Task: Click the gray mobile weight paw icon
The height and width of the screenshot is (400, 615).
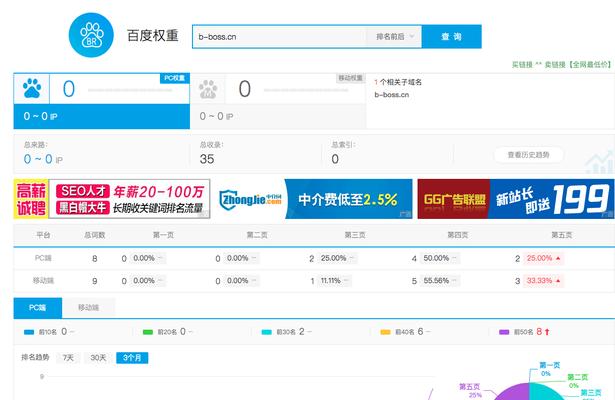Action: [x=208, y=89]
